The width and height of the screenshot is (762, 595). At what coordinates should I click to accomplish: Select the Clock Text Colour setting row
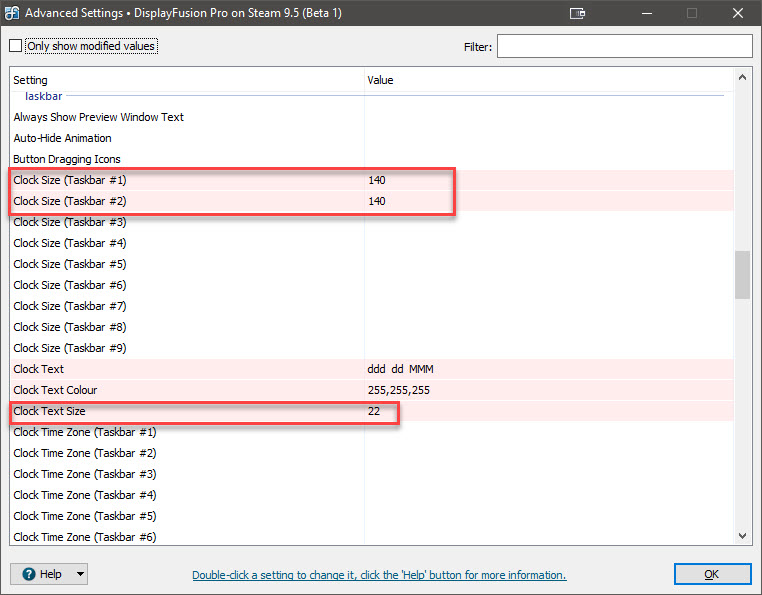[56, 390]
